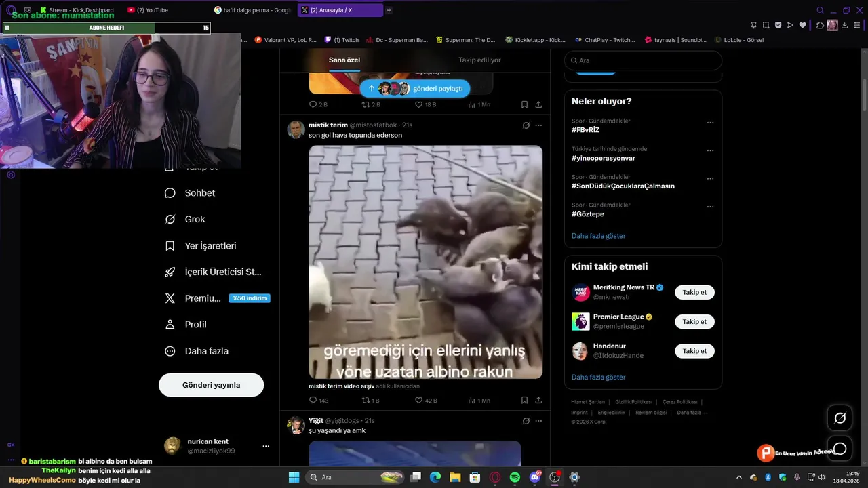This screenshot has width=868, height=488.
Task: Open File Explorer from taskbar
Action: [x=455, y=477]
